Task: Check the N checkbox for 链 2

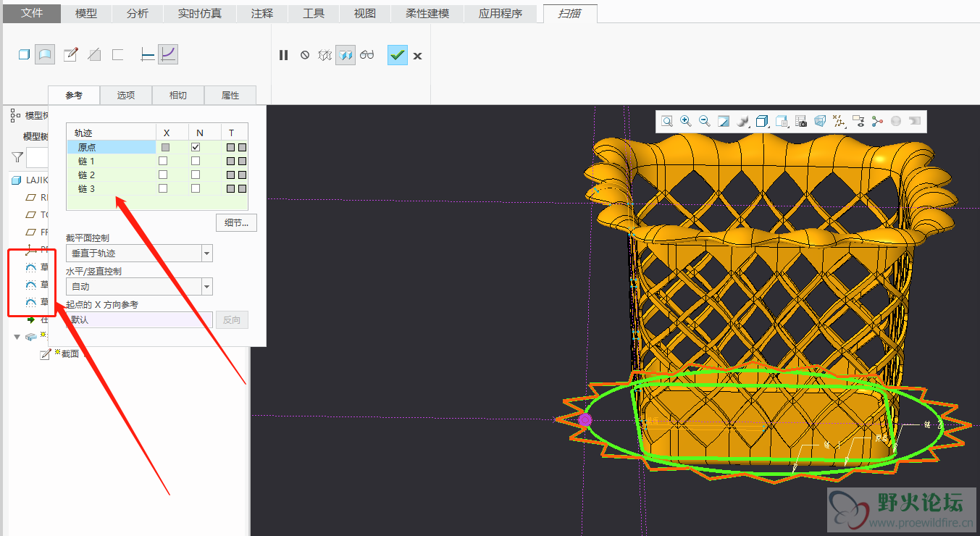Action: tap(196, 175)
